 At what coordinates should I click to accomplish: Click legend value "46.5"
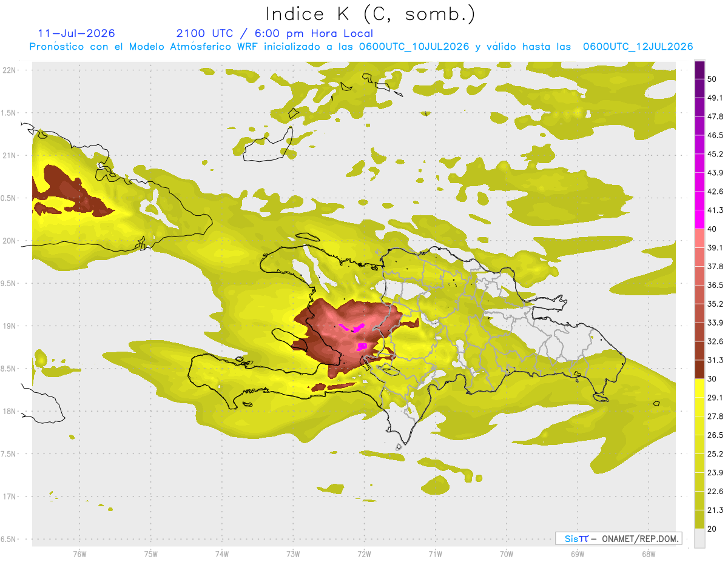(715, 135)
